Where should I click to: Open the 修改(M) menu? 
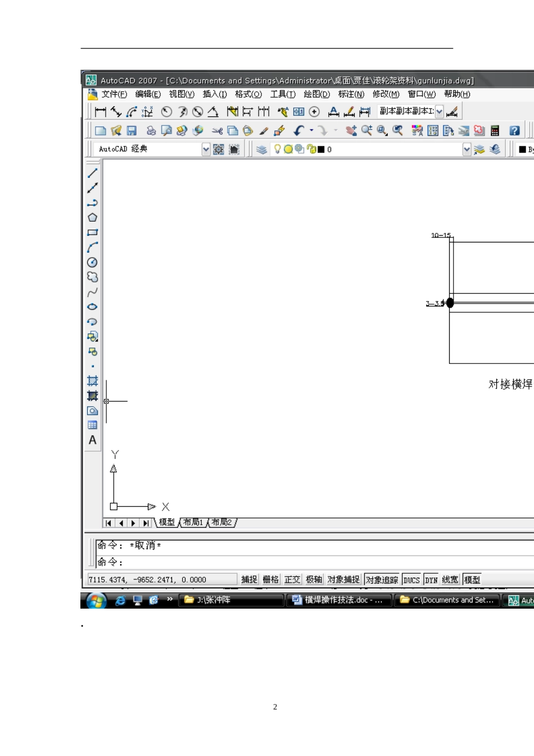coord(386,94)
